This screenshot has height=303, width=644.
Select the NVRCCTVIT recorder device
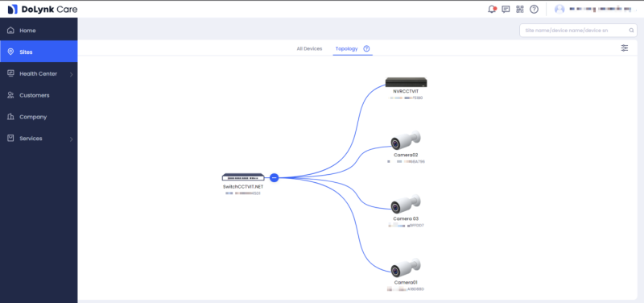[406, 82]
